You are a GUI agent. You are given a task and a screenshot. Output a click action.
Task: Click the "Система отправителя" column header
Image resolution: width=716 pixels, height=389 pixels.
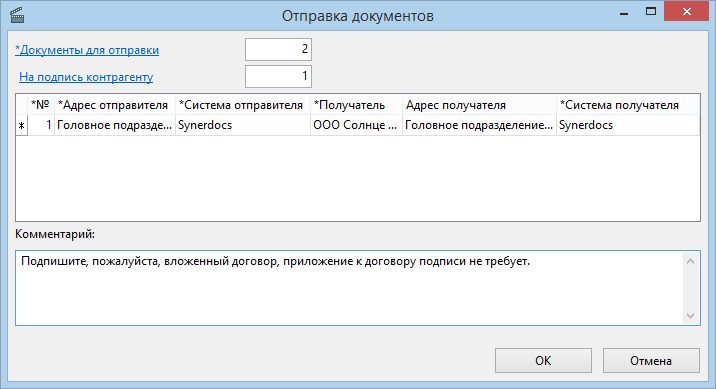(x=243, y=105)
